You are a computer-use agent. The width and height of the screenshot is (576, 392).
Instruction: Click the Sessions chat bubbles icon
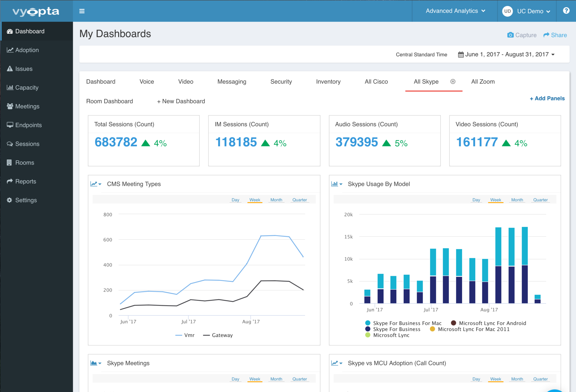pos(10,144)
